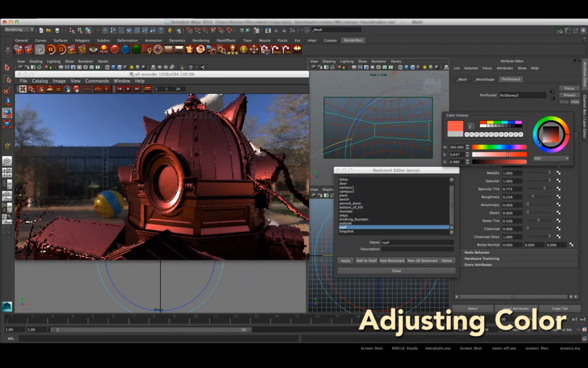The image size is (588, 368).
Task: Click the H value stepper arrows
Action: 467,147
